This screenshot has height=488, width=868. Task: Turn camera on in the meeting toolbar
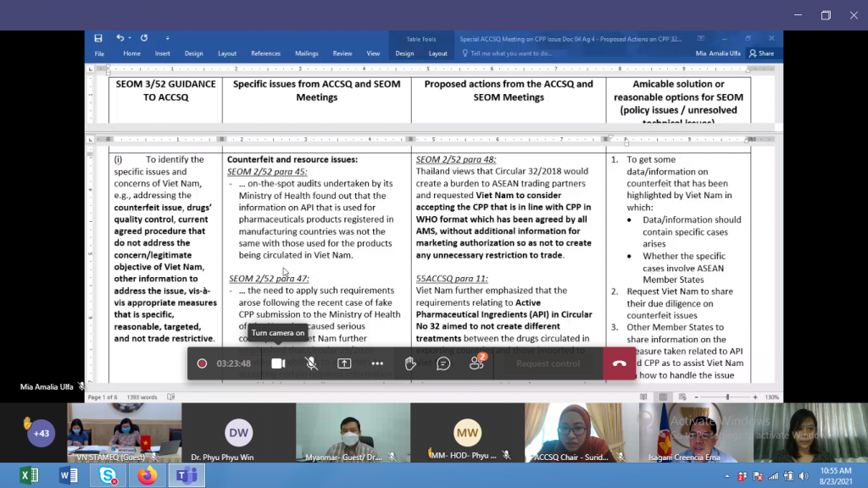(x=278, y=363)
